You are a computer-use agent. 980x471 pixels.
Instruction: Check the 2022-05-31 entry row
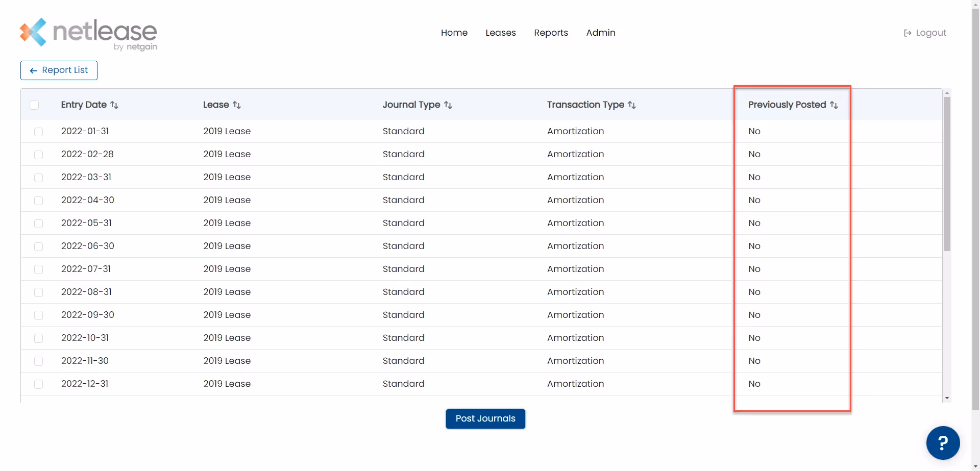pyautogui.click(x=38, y=224)
